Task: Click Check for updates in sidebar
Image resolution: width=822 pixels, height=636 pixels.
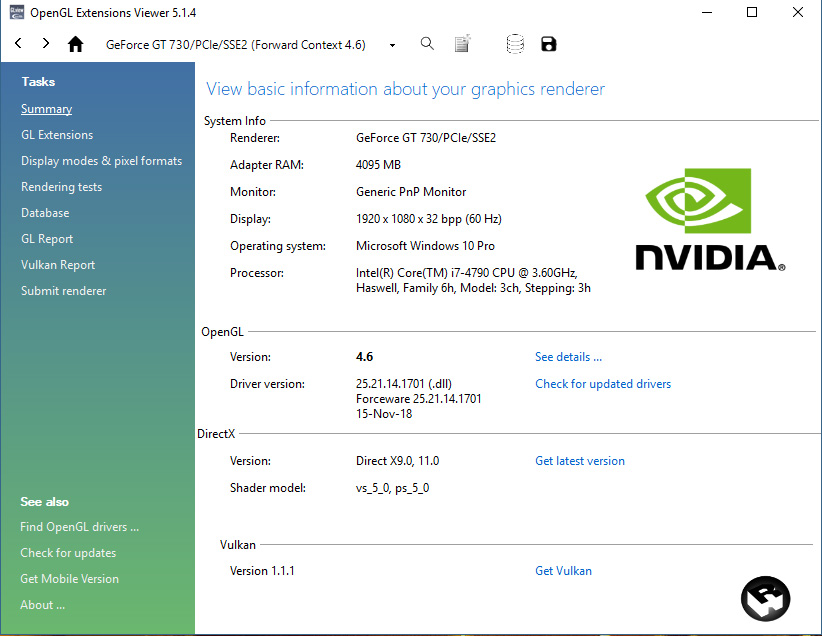Action: point(68,553)
